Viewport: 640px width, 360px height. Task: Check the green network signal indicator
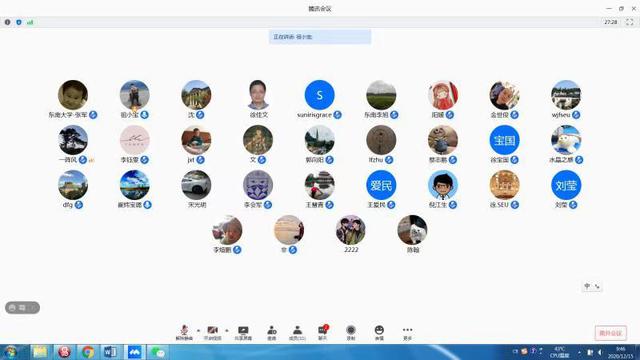[30, 22]
